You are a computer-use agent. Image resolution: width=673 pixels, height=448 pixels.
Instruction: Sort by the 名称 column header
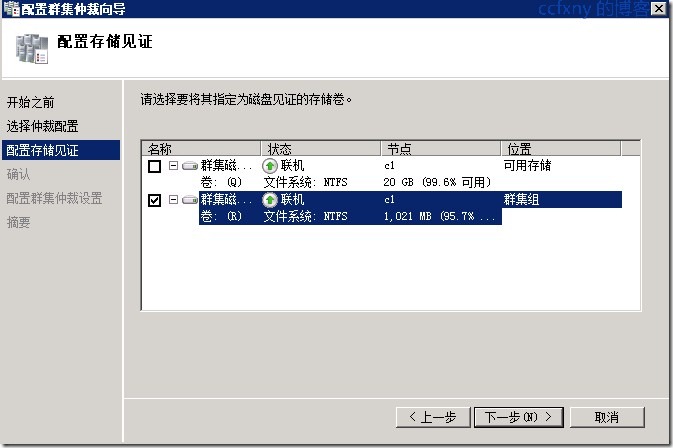point(201,148)
